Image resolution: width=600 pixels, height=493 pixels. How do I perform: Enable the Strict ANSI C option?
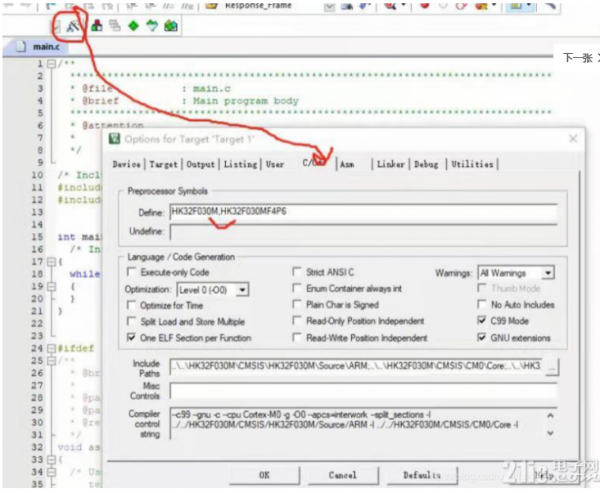(x=298, y=272)
